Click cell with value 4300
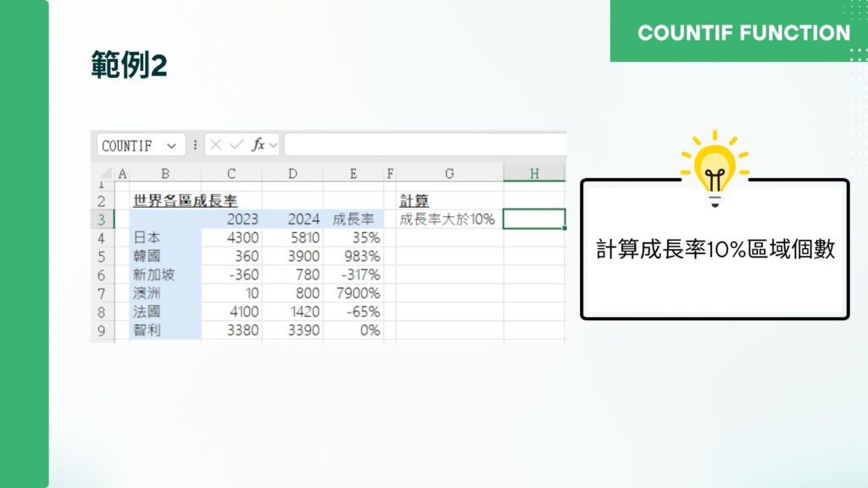This screenshot has height=488, width=868. [x=231, y=238]
